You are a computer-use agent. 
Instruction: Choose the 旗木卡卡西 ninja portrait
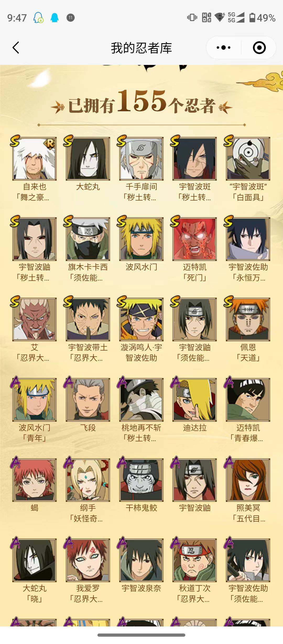tap(88, 239)
